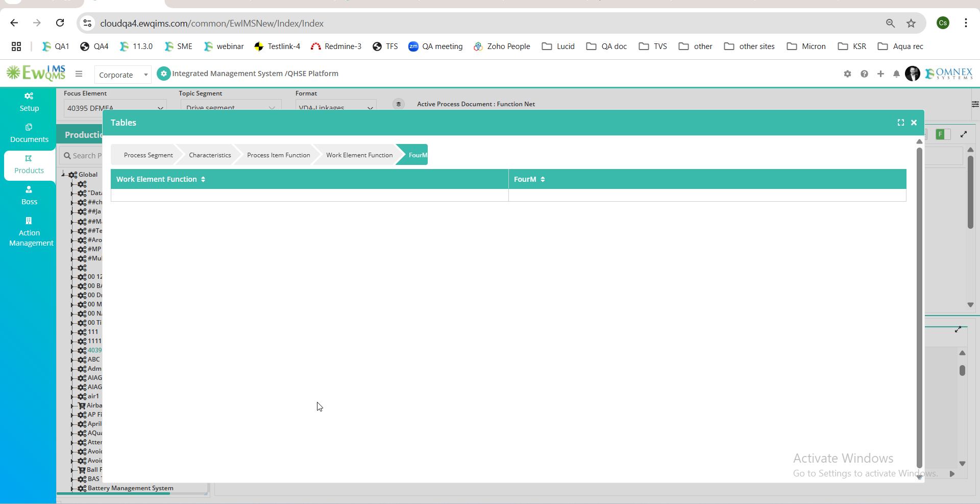The width and height of the screenshot is (980, 504).
Task: Open the Redmine-3 bookmark
Action: click(x=336, y=46)
